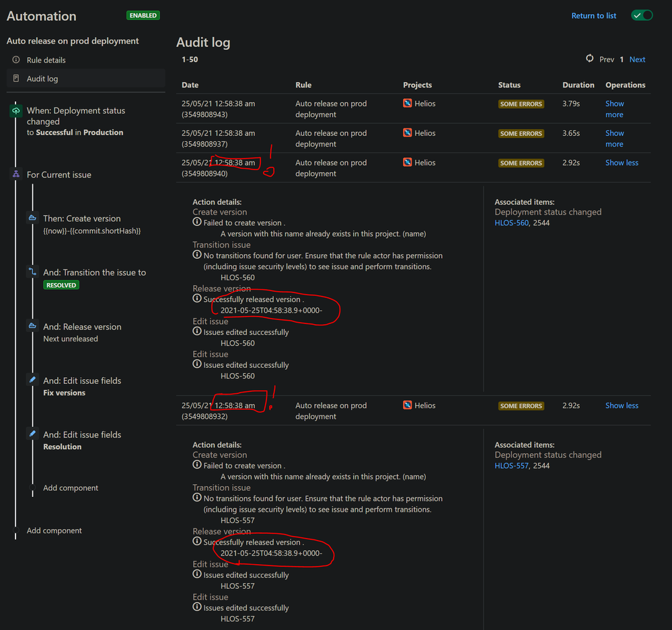The height and width of the screenshot is (630, 672).
Task: Click the deployment trigger icon beside "When: Deployment status changed"
Action: 15,111
